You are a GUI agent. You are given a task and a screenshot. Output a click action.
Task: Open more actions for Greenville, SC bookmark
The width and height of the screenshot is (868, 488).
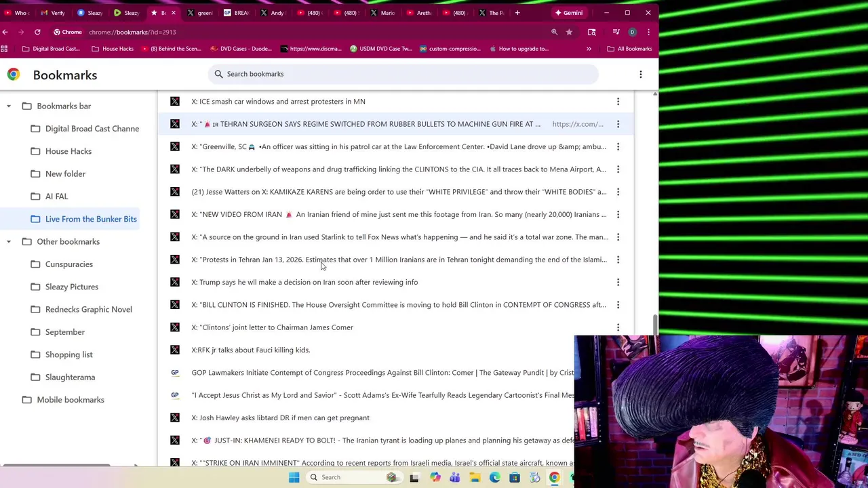pyautogui.click(x=618, y=146)
